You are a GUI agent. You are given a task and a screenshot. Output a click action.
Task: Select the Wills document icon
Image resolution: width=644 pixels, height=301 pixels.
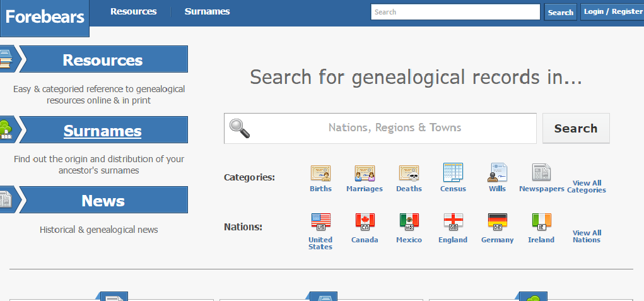[x=498, y=172]
